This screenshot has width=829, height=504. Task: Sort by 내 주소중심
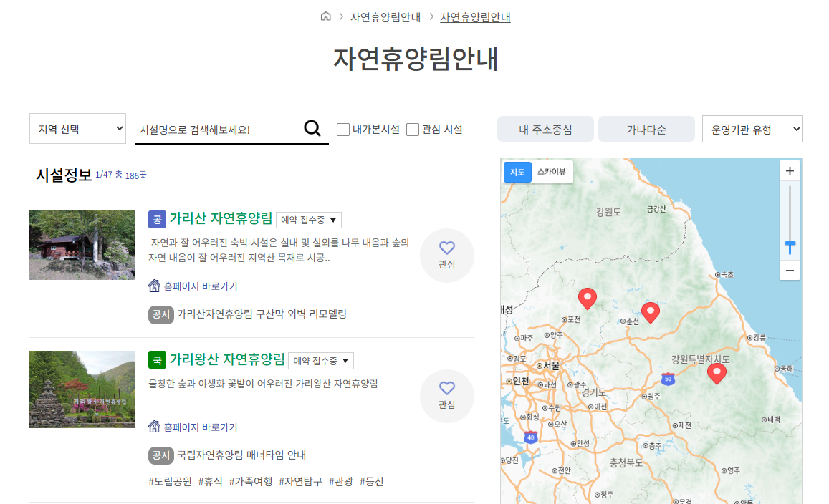point(545,129)
